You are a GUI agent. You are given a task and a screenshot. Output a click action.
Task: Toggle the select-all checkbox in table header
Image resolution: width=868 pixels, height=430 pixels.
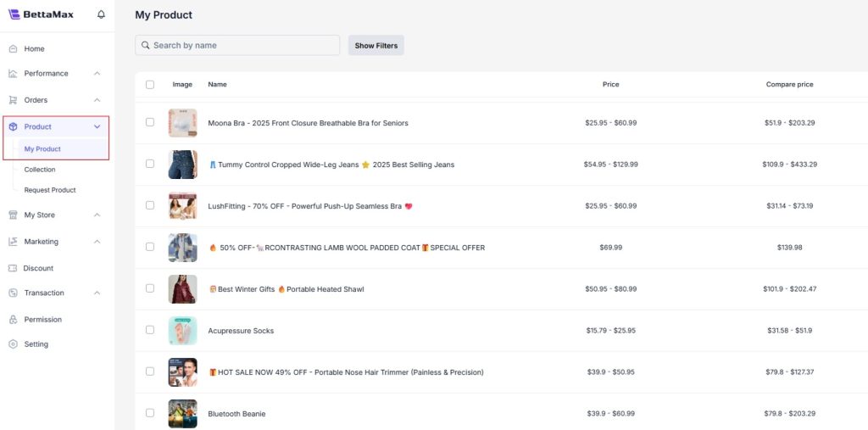150,85
